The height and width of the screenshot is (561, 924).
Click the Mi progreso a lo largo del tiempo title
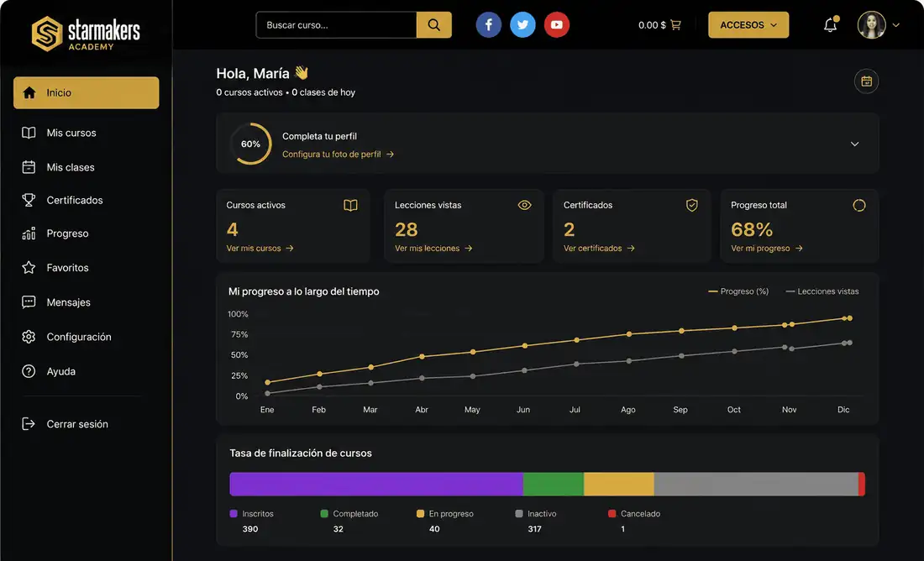point(303,291)
